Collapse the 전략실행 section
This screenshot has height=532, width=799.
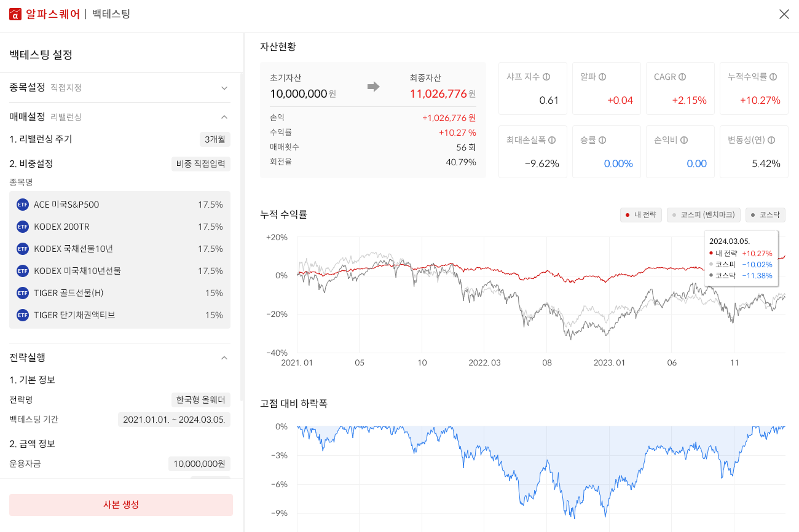224,358
